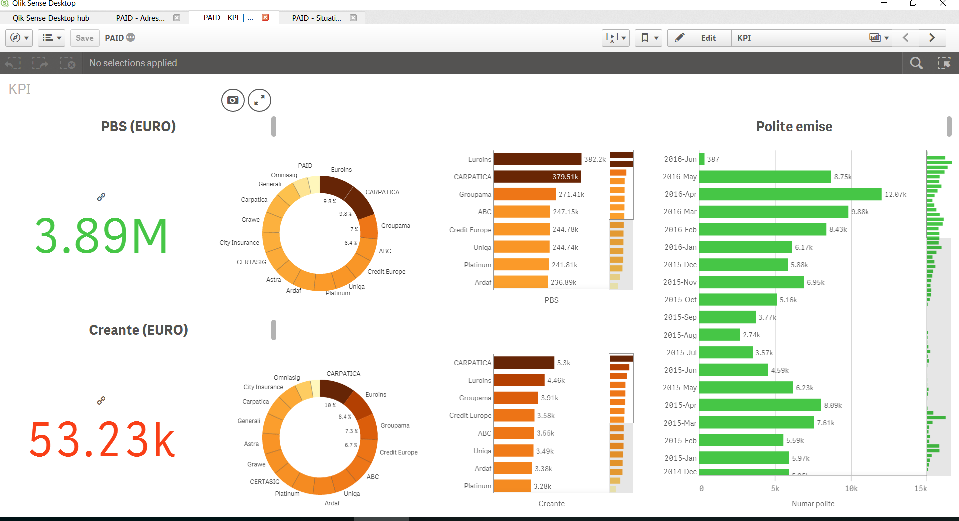Select the CARPATICA 379.51k bar
This screenshot has height=521, width=959.
click(537, 177)
